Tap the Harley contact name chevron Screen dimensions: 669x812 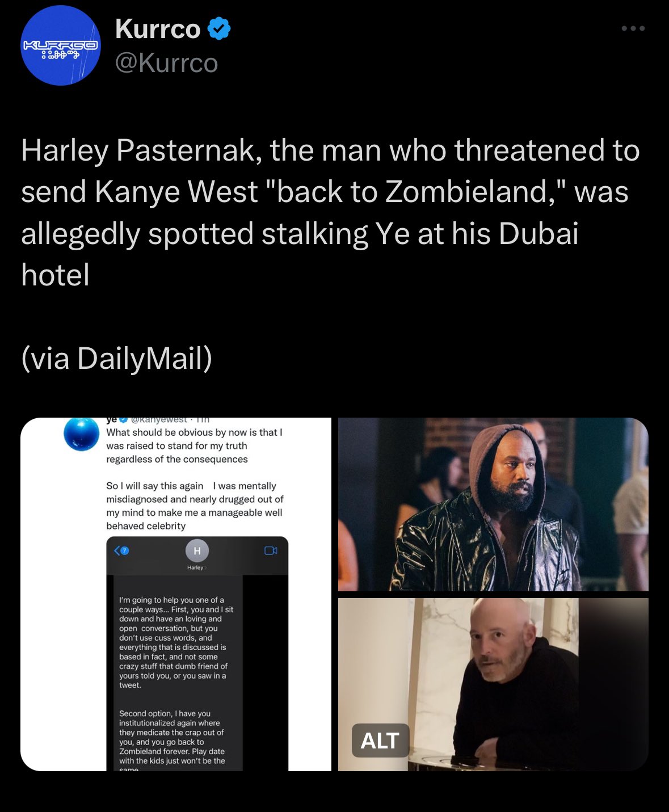(196, 567)
